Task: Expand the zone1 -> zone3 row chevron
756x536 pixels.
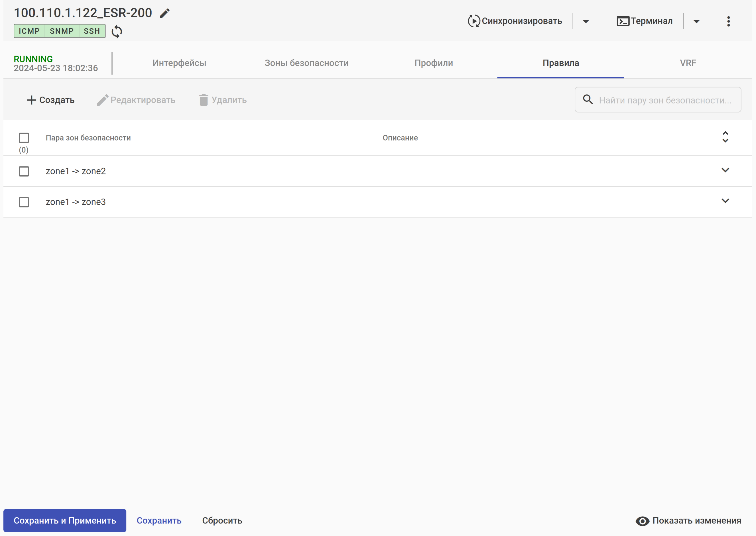Action: [x=725, y=201]
